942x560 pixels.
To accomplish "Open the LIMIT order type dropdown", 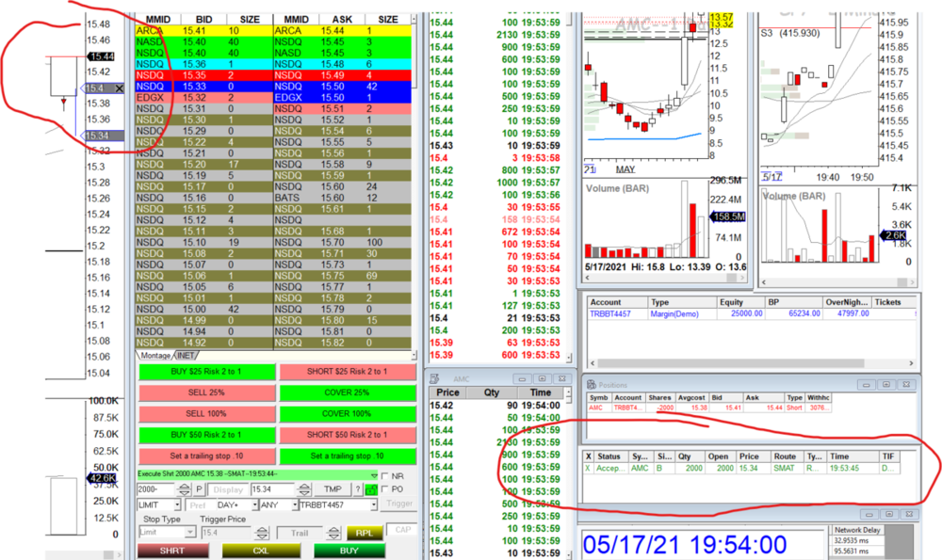I will pos(178,504).
